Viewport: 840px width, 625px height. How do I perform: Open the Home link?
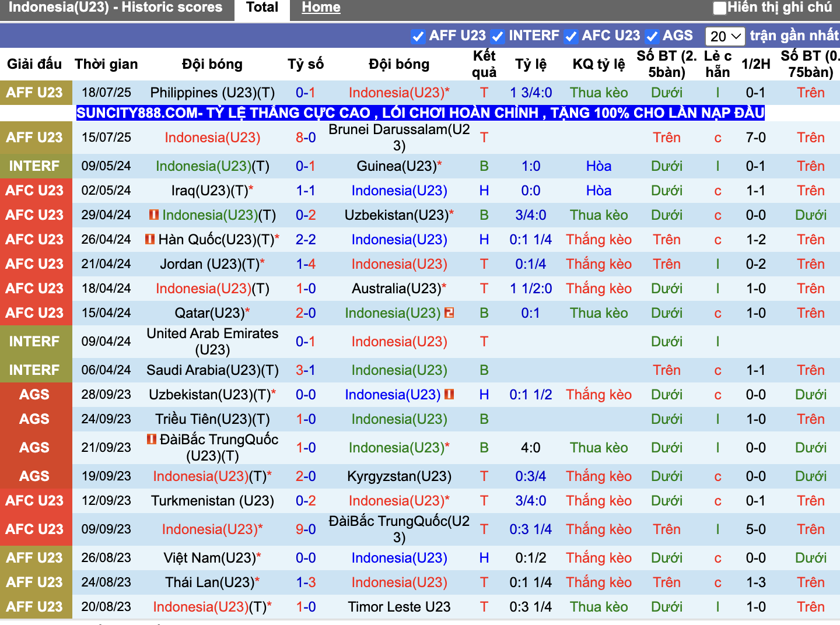[321, 8]
